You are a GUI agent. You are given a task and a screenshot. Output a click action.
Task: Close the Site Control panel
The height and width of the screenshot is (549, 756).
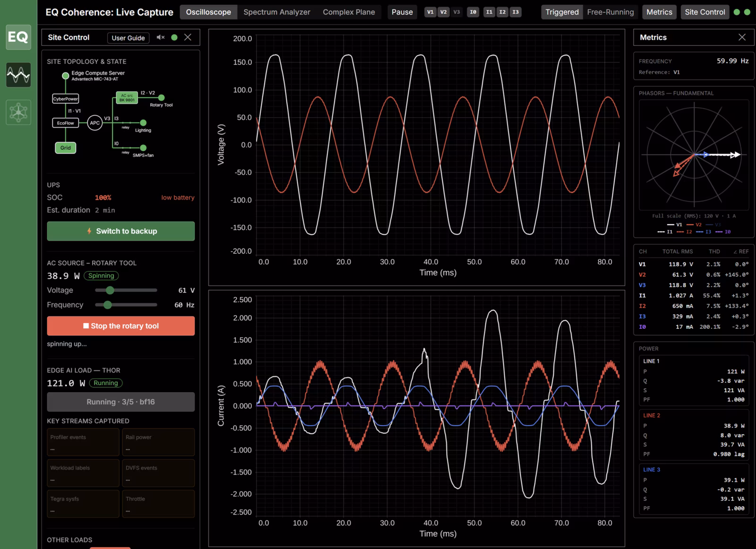coord(188,37)
